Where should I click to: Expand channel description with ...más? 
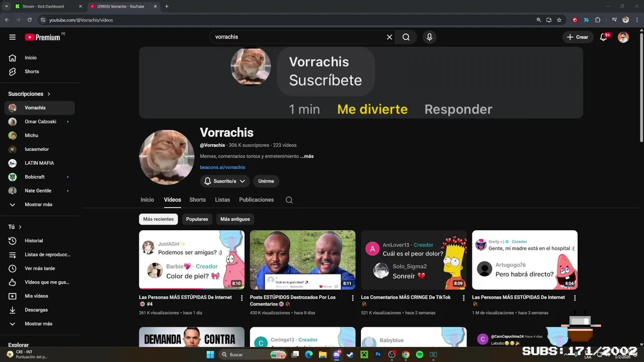[307, 156]
